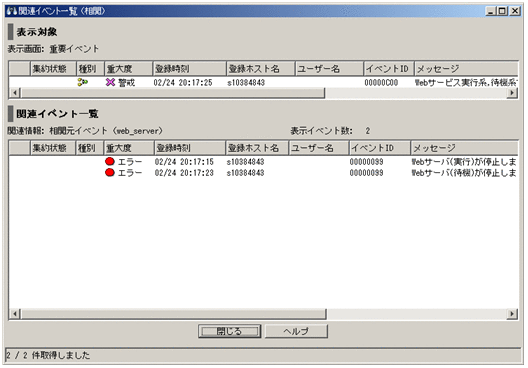
Task: Select timestamp 02/24 20:17:25 cell
Action: (x=183, y=82)
